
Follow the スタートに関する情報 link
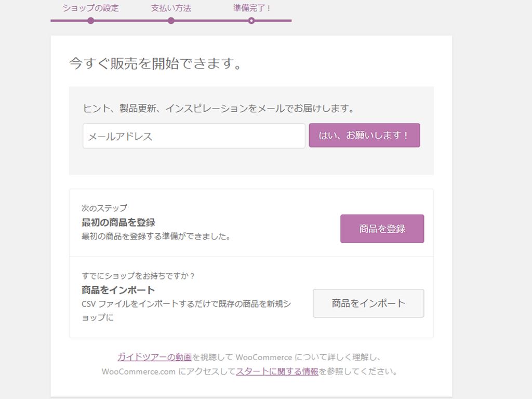pos(277,371)
